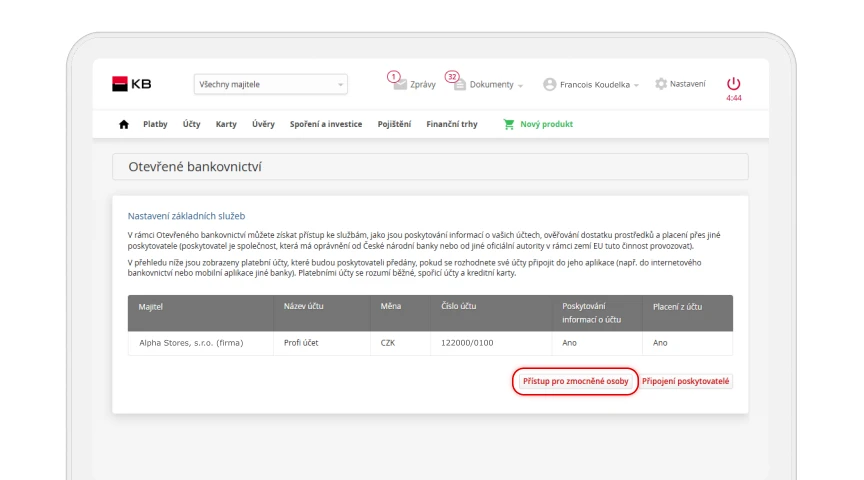The height and width of the screenshot is (480, 864).
Task: Click the Ano value under Poskytování informací
Action: point(569,343)
